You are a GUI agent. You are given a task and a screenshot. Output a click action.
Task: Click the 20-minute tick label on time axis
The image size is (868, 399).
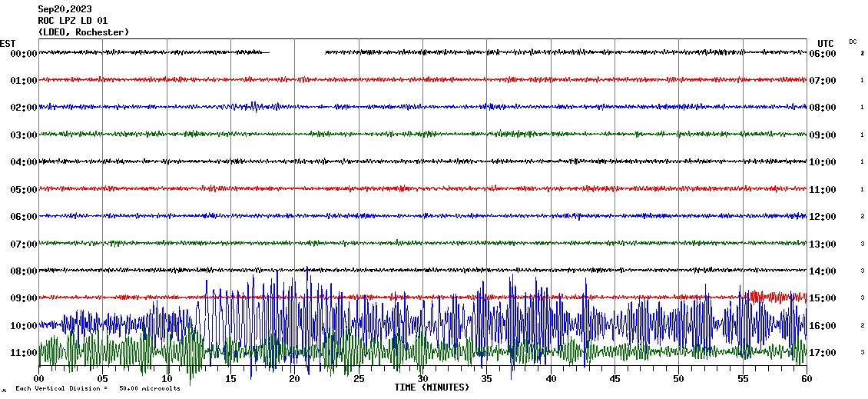pyautogui.click(x=294, y=379)
